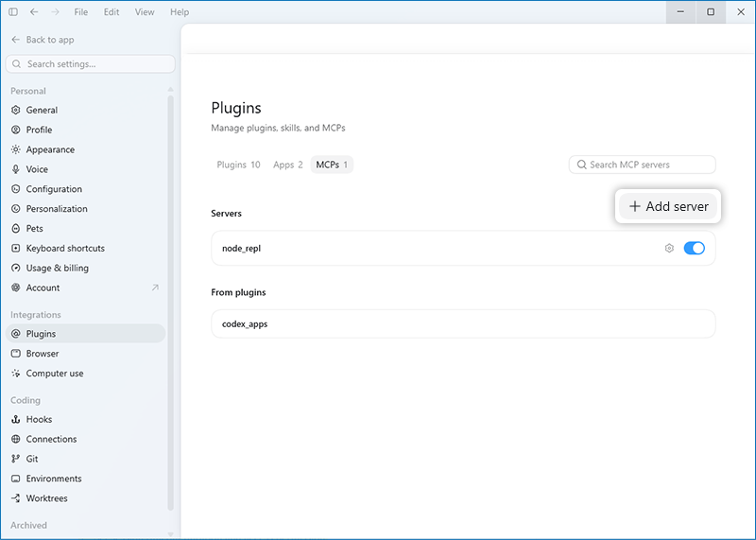Click the Servers section heading
Image resolution: width=756 pixels, height=540 pixels.
click(227, 214)
